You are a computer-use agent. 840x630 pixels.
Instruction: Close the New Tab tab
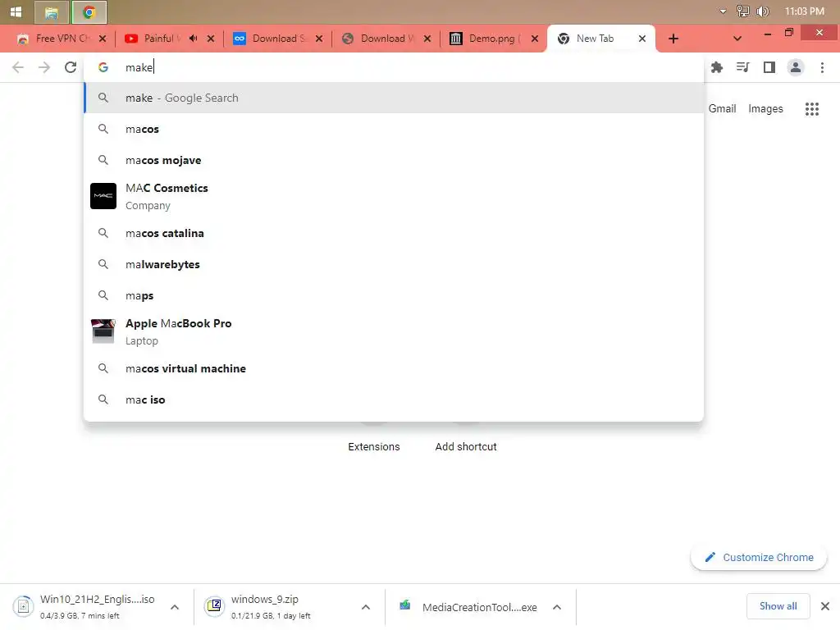pos(642,39)
